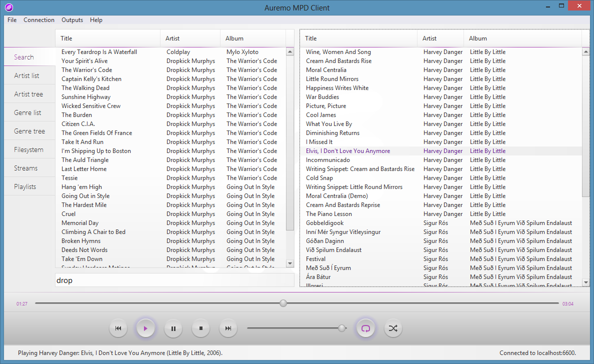Image resolution: width=594 pixels, height=364 pixels.
Task: Open the Help menu
Action: click(96, 20)
